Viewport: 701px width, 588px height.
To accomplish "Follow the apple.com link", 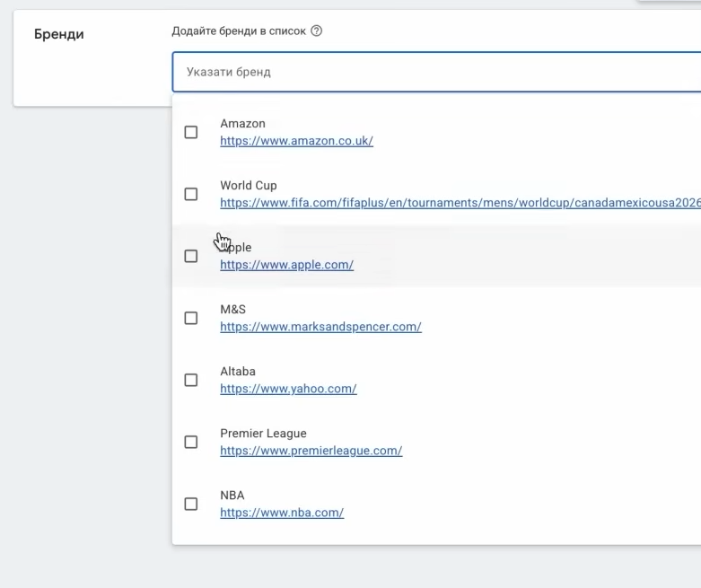I will point(286,265).
